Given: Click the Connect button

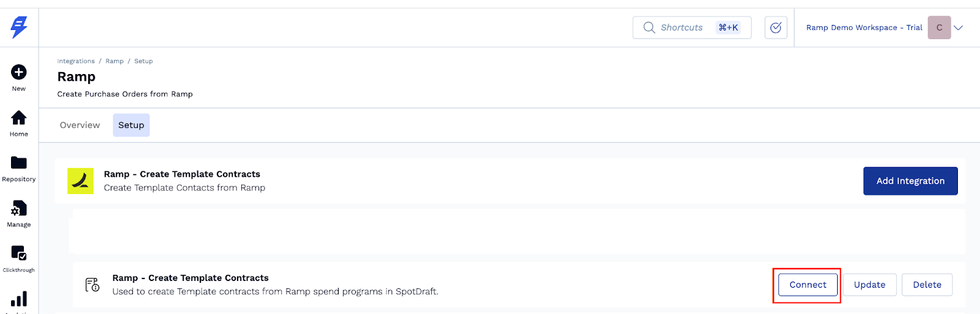Looking at the screenshot, I should tap(808, 285).
